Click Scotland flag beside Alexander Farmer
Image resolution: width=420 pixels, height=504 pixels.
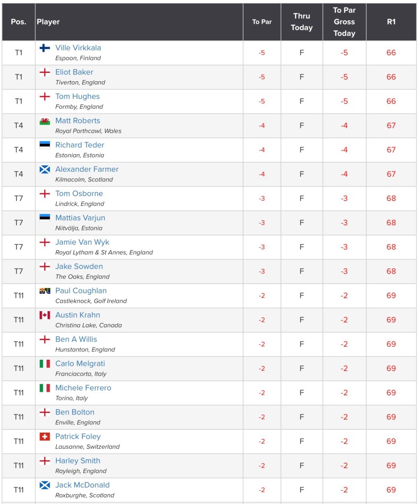pyautogui.click(x=45, y=169)
